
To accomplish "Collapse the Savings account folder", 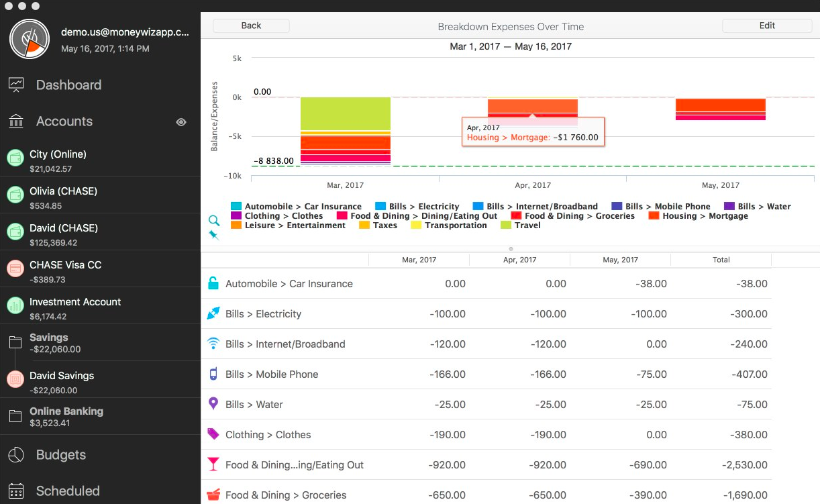I will click(15, 343).
